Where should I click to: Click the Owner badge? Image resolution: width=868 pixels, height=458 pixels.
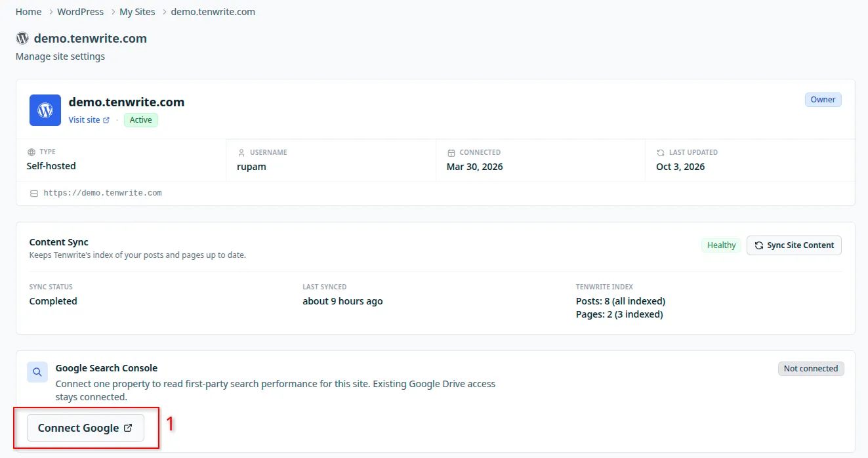point(823,100)
